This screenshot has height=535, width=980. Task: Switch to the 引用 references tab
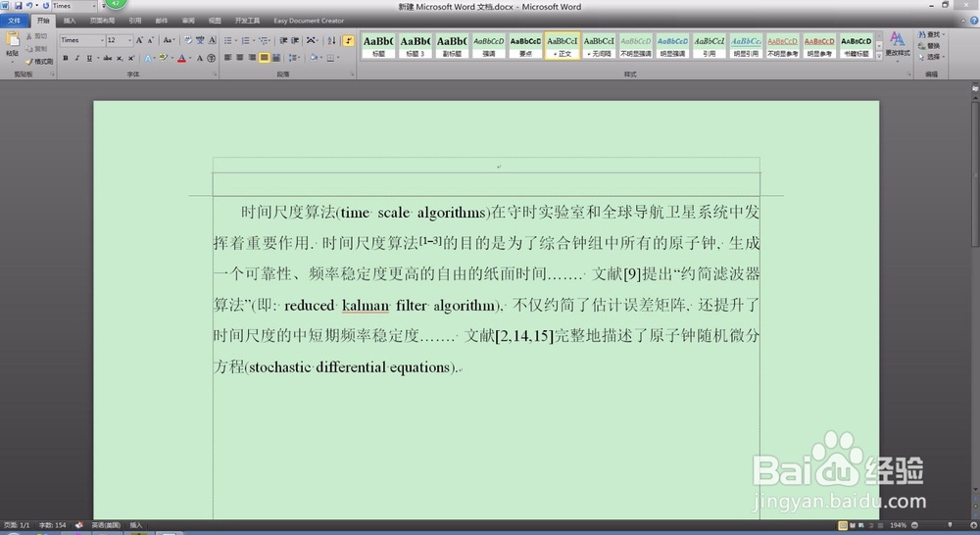point(135,21)
